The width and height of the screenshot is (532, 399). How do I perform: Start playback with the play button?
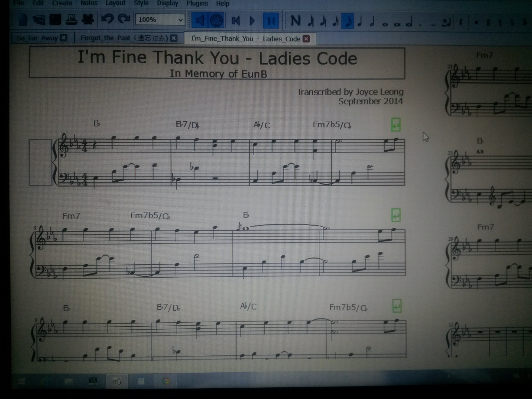point(252,21)
